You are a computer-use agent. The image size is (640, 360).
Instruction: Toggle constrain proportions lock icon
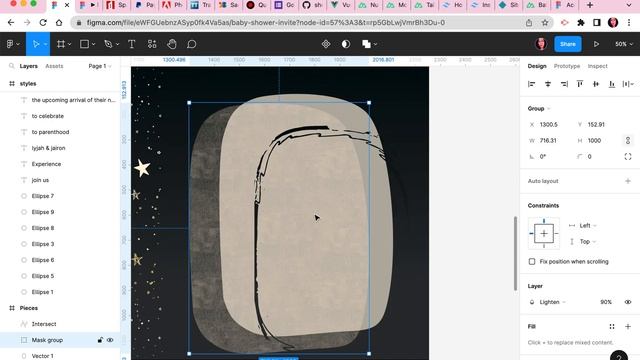[x=628, y=140]
